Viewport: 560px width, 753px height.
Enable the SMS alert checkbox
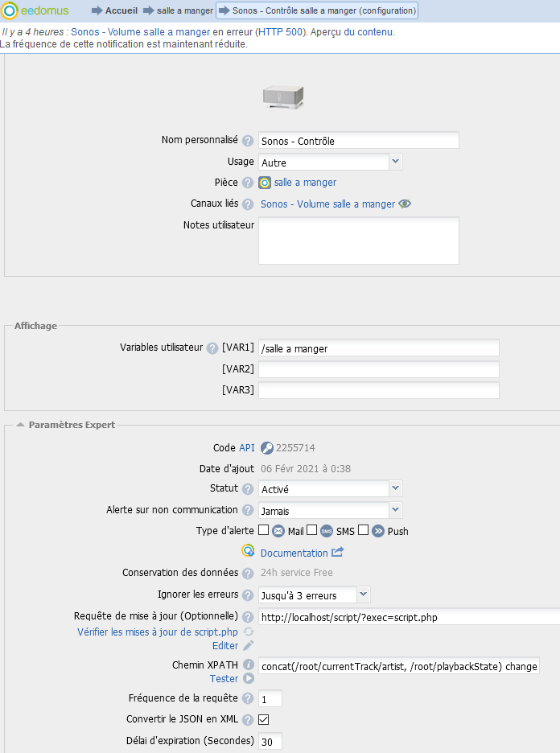tap(311, 530)
